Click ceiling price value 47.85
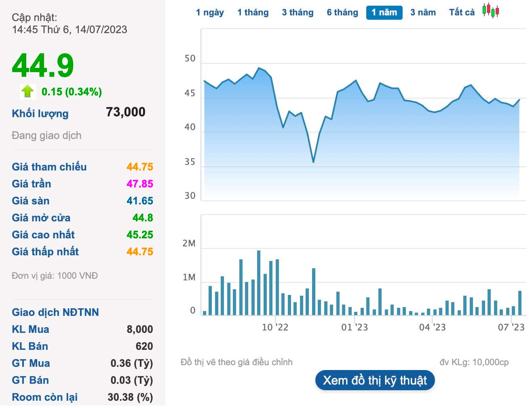 click(140, 184)
